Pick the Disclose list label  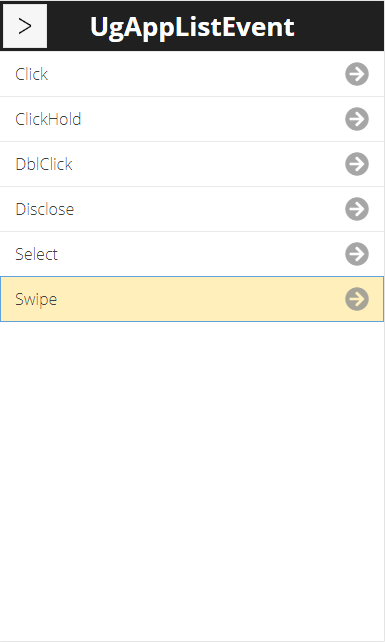point(45,209)
